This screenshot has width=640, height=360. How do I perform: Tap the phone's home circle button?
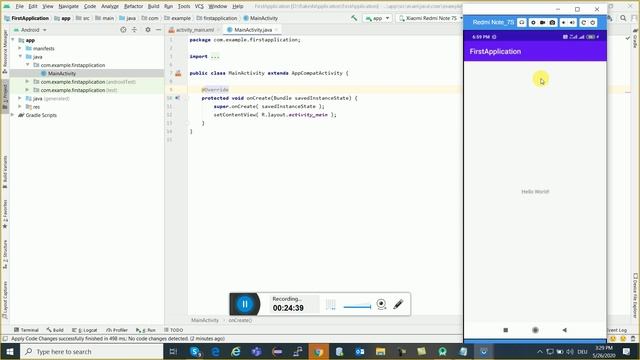(x=535, y=330)
